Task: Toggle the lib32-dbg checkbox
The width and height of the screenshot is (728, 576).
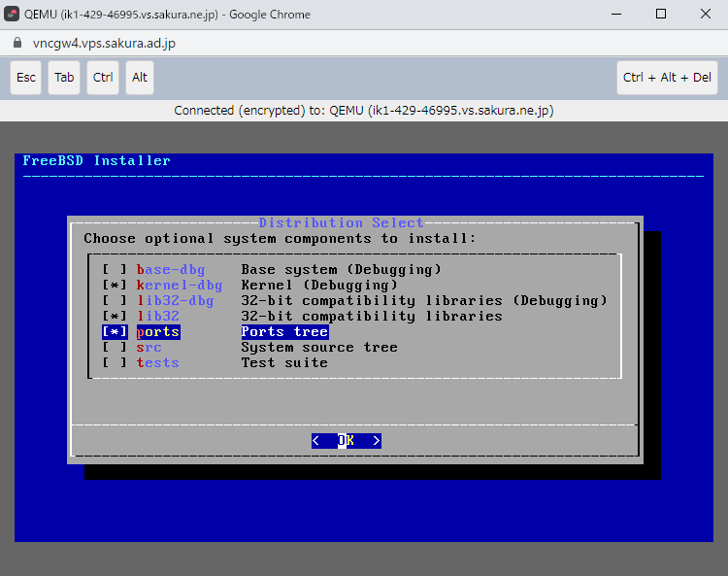Action: pos(115,300)
